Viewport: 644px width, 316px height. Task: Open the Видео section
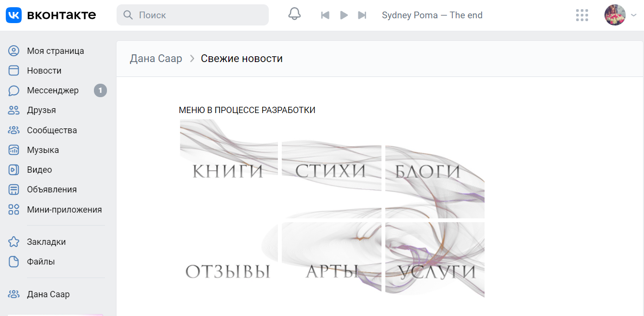click(x=39, y=170)
